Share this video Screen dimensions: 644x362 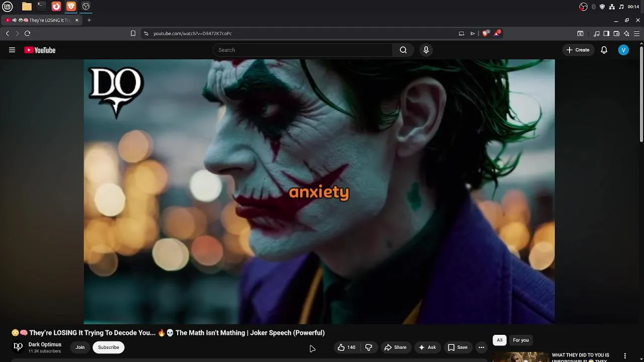pyautogui.click(x=395, y=347)
